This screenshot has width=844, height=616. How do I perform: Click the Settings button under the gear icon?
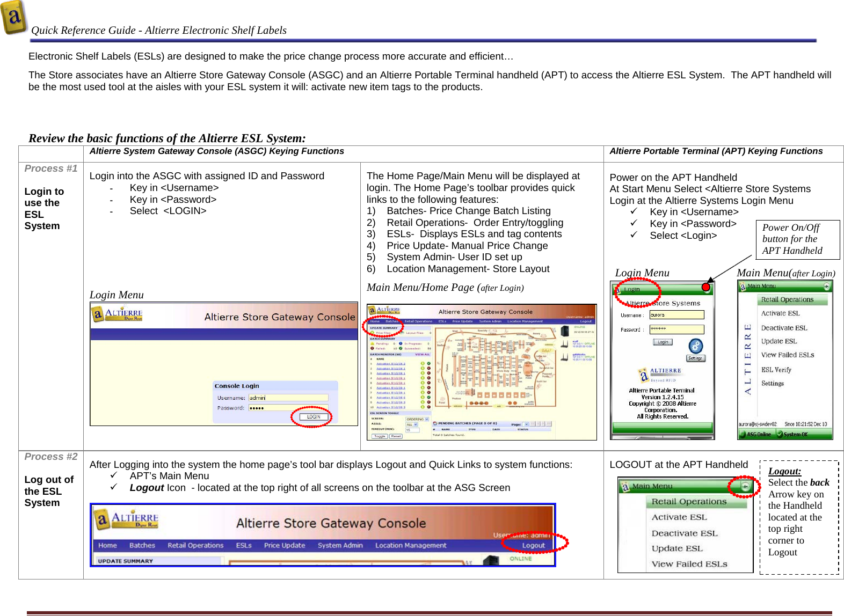click(x=696, y=358)
